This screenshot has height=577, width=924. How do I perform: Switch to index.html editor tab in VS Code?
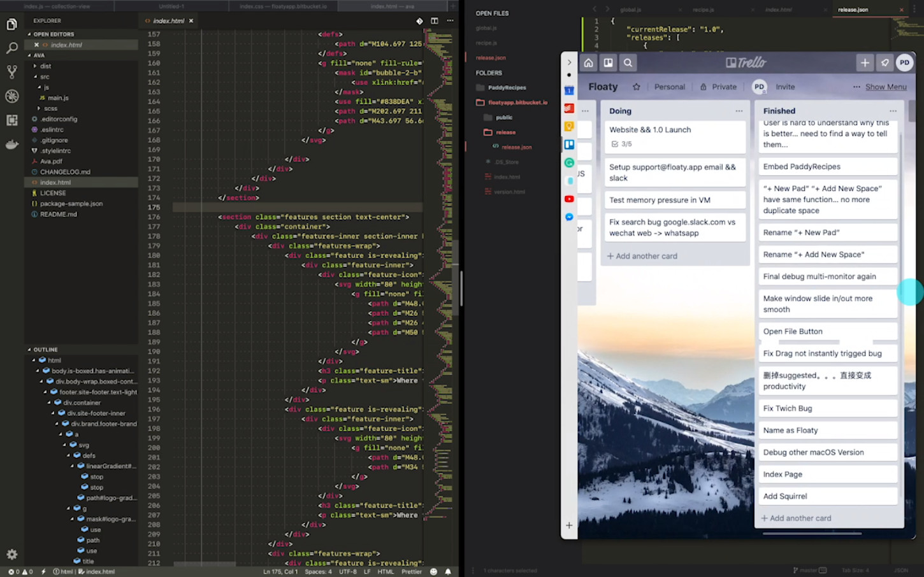pyautogui.click(x=168, y=20)
